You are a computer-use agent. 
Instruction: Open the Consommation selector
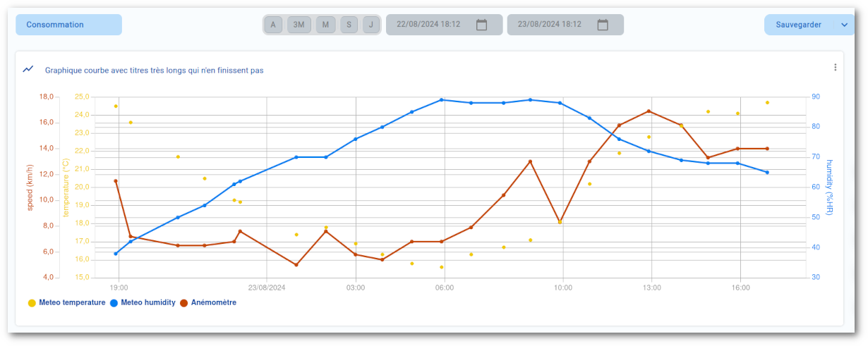68,25
